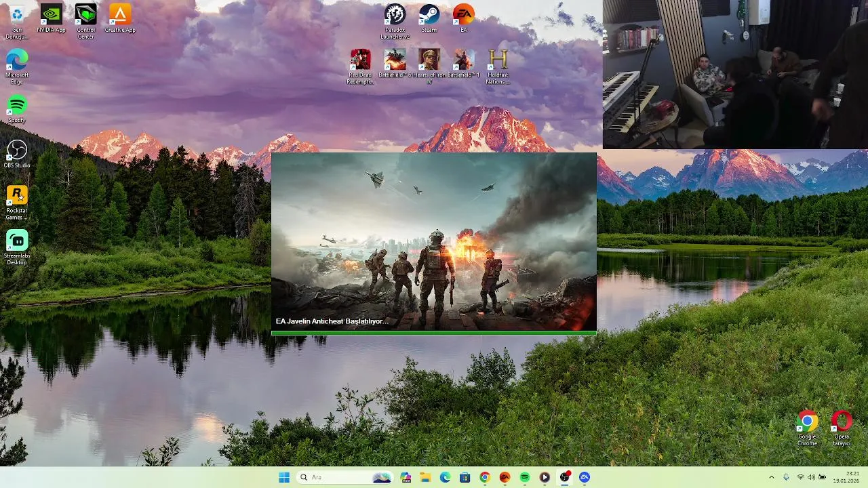Open Microsoft Store from the taskbar

(x=465, y=477)
